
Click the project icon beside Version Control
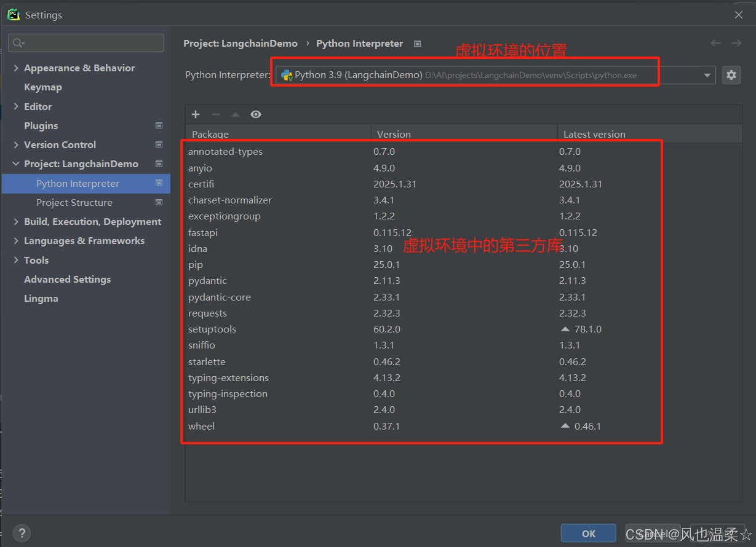tap(159, 144)
